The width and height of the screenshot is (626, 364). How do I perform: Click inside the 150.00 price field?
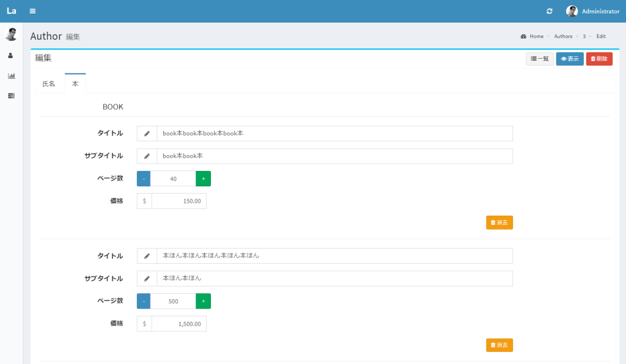point(183,200)
